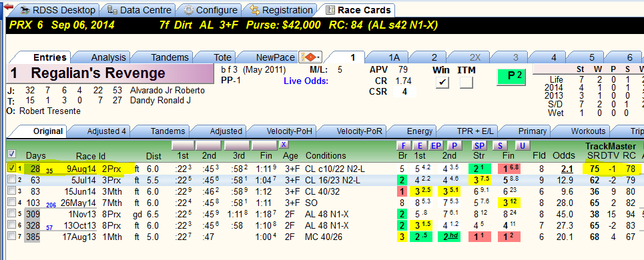Click the green P2 button
This screenshot has width=644, height=260.
[512, 76]
